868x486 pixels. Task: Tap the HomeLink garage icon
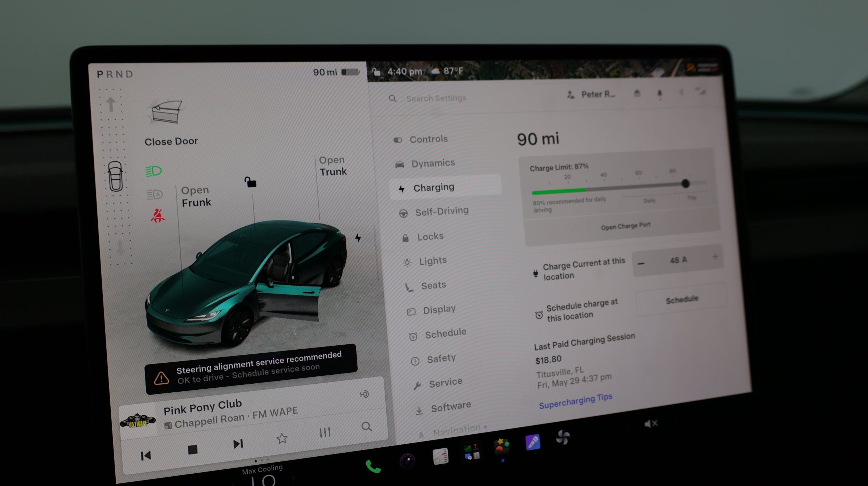637,93
